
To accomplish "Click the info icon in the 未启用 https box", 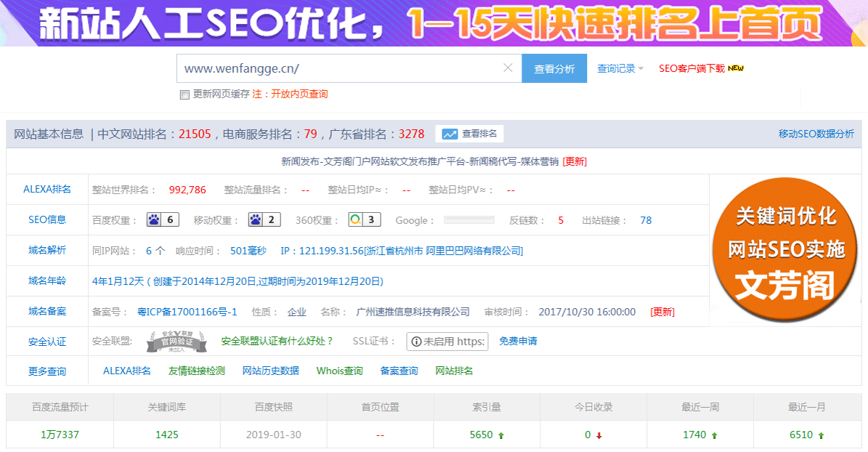I will 416,342.
